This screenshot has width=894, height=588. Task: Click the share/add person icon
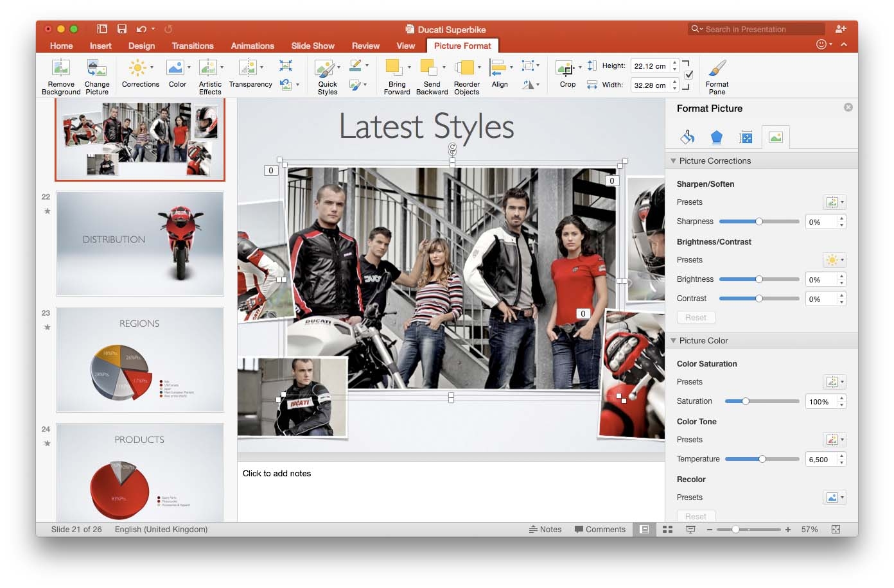coord(841,29)
